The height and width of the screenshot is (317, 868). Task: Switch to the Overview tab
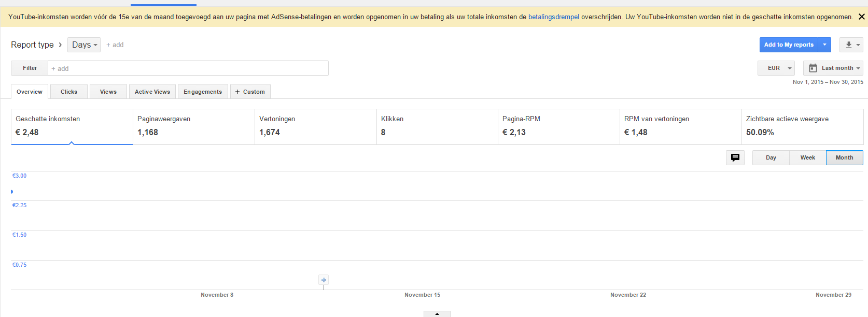coord(30,92)
